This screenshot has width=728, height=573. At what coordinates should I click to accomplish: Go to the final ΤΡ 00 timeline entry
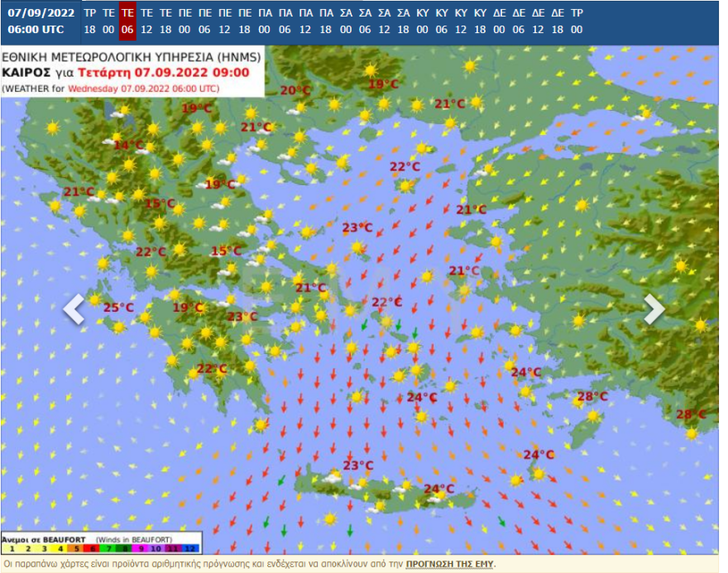tap(577, 21)
